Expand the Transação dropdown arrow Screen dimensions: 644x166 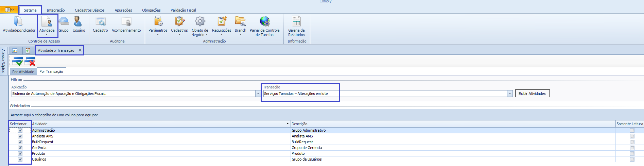pos(510,94)
